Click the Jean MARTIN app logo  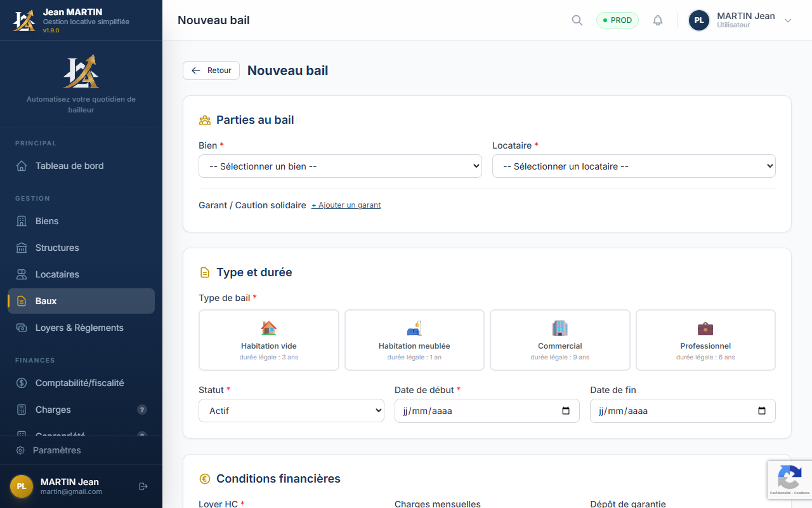(24, 20)
